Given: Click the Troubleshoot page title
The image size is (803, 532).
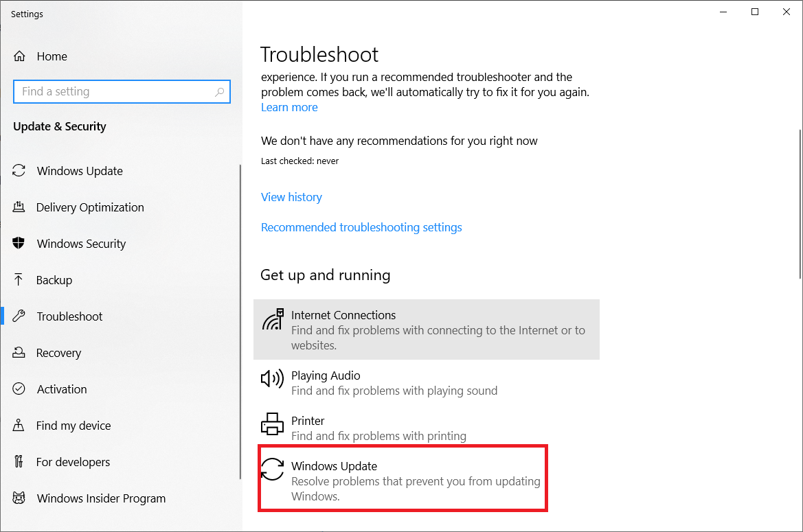Looking at the screenshot, I should tap(319, 55).
